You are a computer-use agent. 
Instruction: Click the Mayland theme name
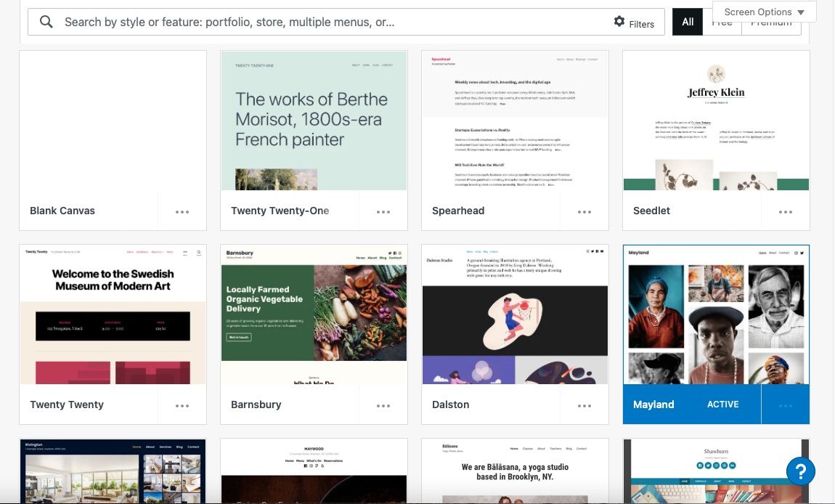[653, 405]
